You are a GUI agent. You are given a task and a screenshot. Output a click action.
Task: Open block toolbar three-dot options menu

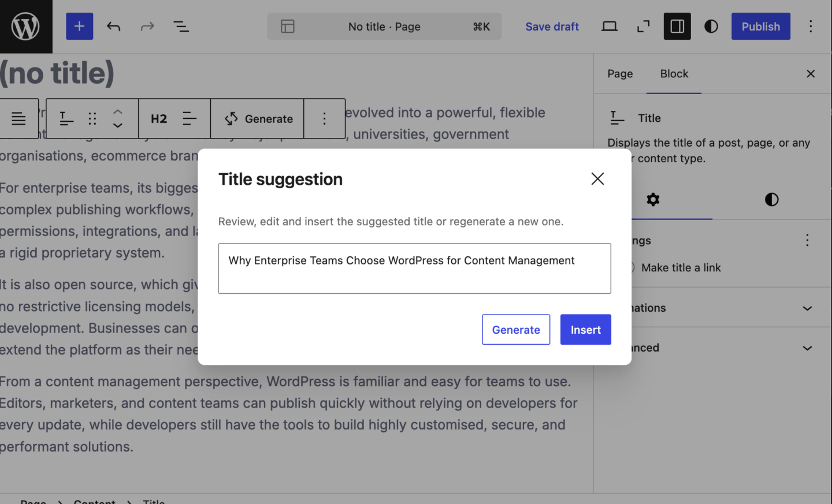point(324,119)
